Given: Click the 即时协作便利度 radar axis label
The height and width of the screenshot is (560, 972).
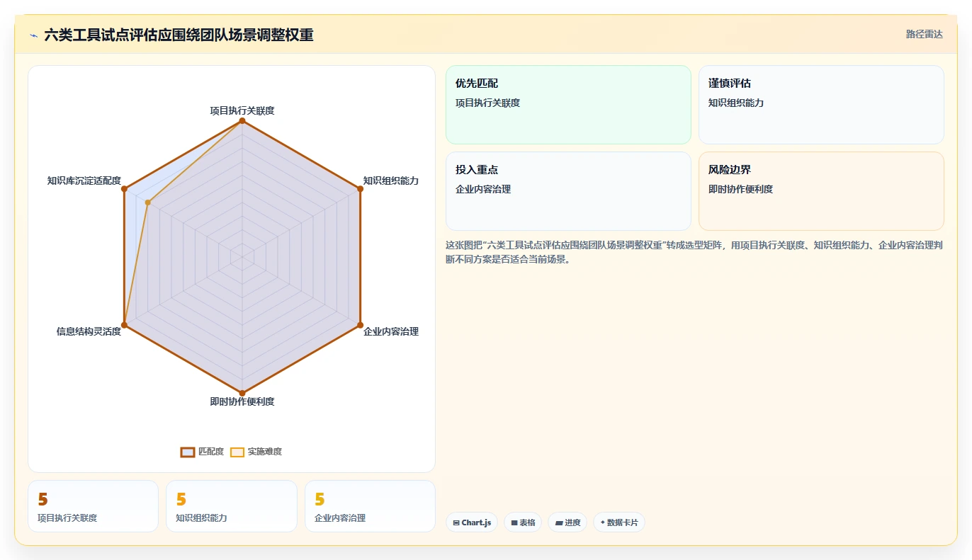Looking at the screenshot, I should click(x=242, y=401).
